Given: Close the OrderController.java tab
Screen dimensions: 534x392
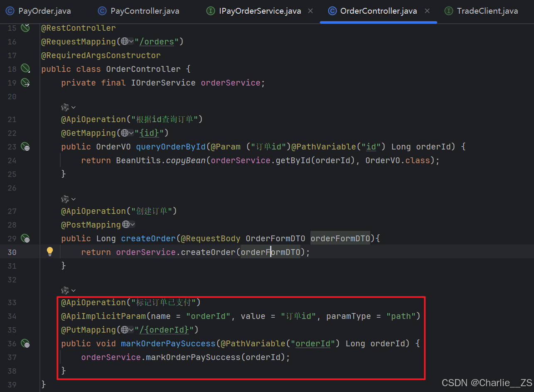Looking at the screenshot, I should 427,11.
